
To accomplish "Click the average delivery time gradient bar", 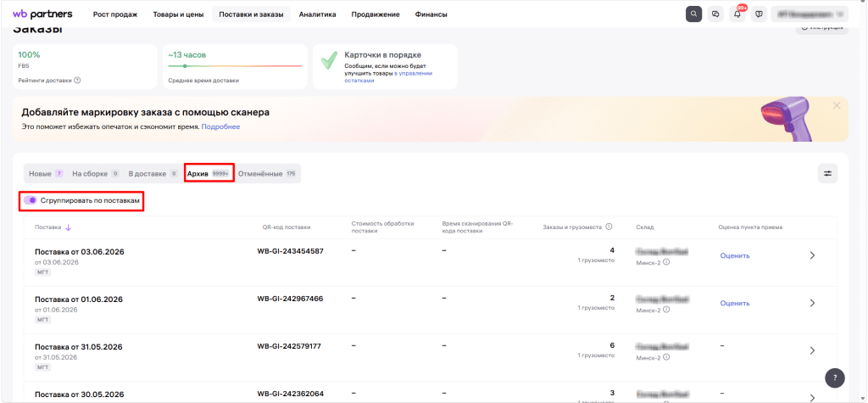I will coord(236,66).
